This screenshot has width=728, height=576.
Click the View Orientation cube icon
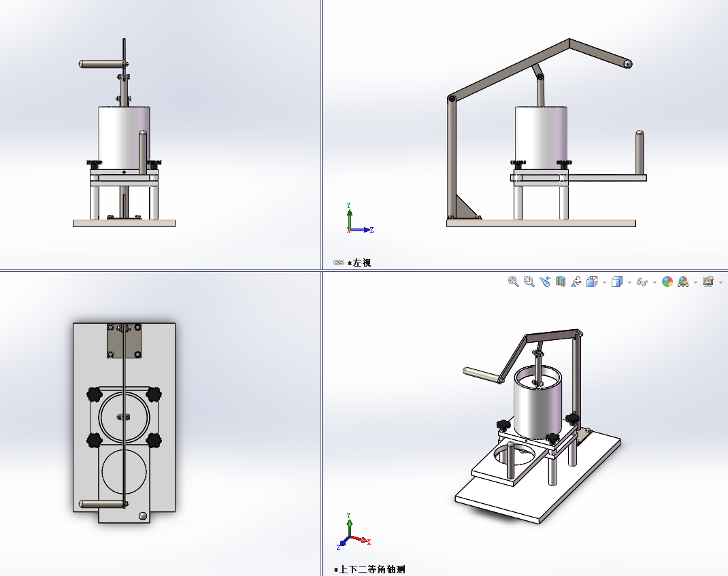point(592,282)
